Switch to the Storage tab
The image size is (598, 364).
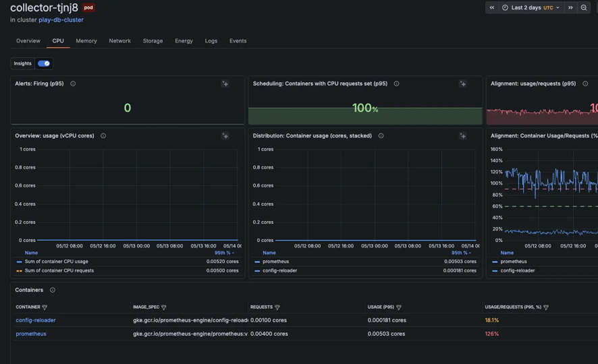(x=153, y=40)
